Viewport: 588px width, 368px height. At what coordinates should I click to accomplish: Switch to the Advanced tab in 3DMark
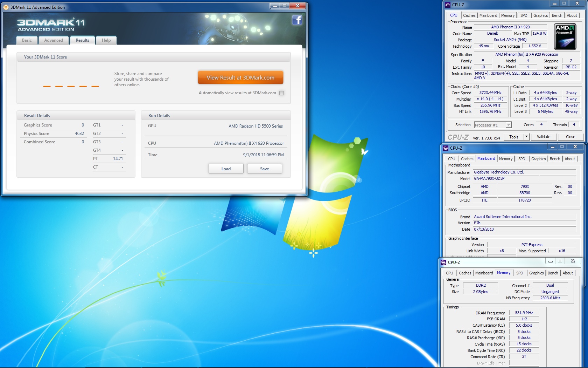[54, 40]
